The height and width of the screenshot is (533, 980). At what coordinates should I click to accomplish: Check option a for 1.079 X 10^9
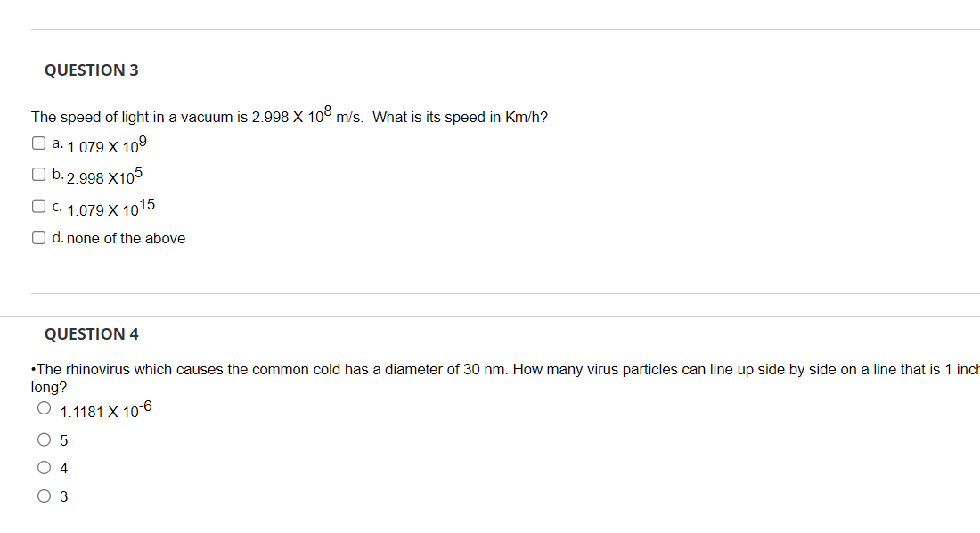[x=38, y=143]
